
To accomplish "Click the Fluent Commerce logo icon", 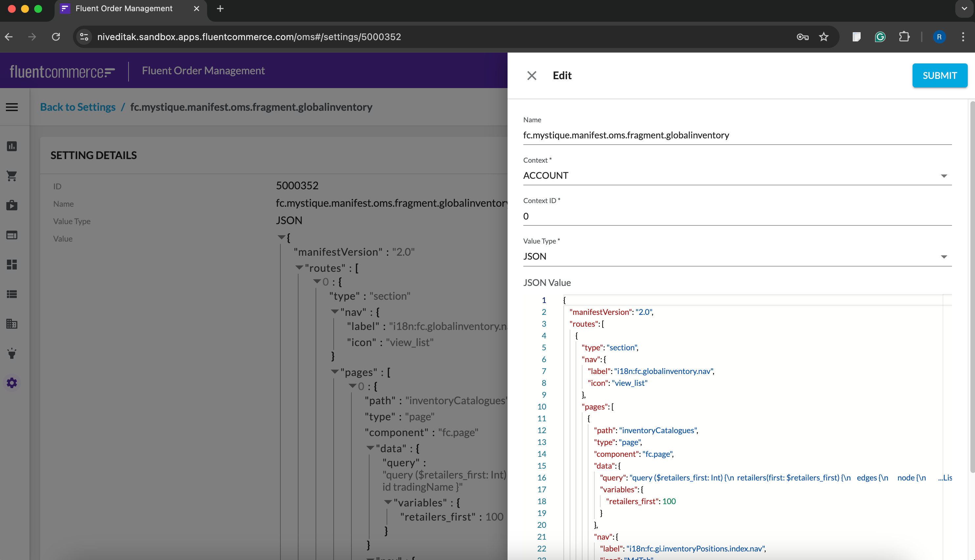I will point(63,70).
